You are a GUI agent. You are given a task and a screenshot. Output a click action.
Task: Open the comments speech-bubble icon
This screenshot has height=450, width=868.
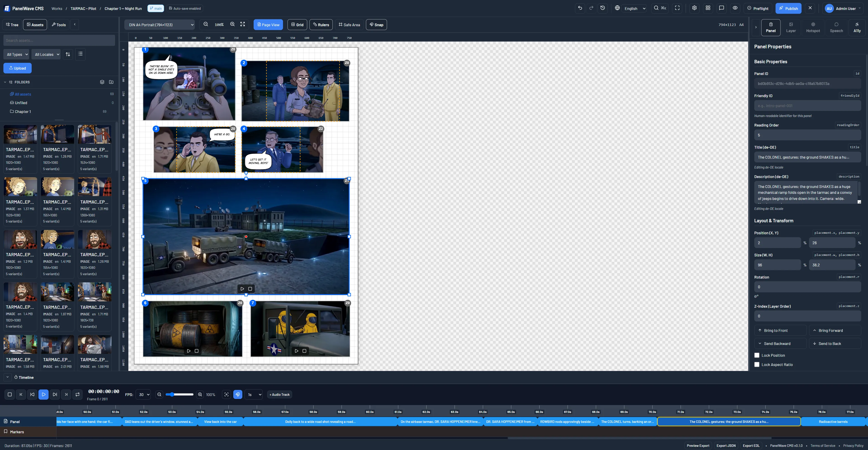[x=722, y=8]
